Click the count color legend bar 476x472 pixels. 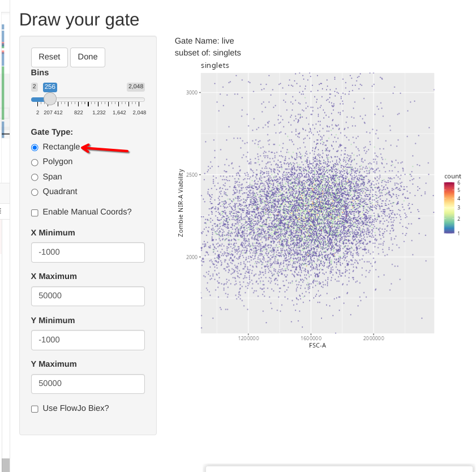[x=449, y=208]
